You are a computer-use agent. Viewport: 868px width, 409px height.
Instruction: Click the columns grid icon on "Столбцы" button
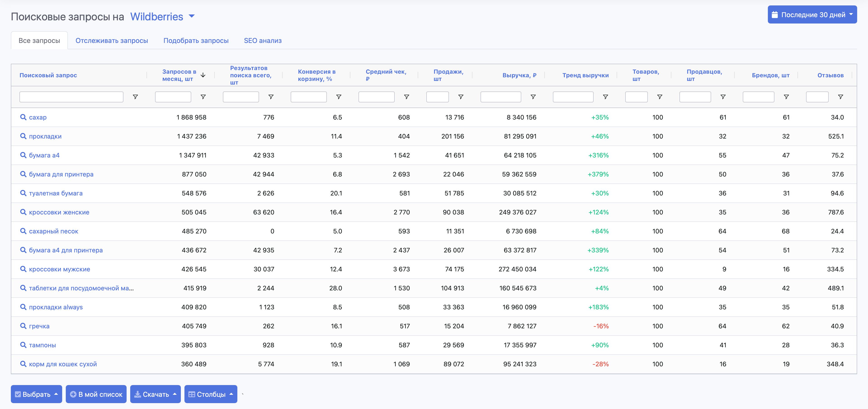pyautogui.click(x=192, y=394)
